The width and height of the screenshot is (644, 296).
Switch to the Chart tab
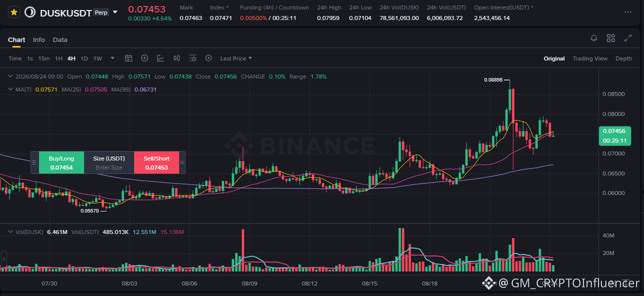17,39
